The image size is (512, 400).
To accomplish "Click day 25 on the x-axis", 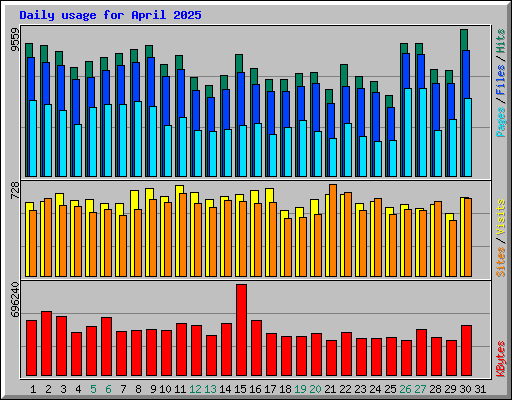I will coord(390,389).
